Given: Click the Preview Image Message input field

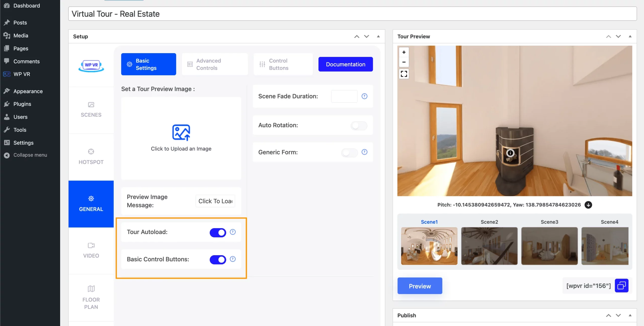Looking at the screenshot, I should pyautogui.click(x=216, y=201).
